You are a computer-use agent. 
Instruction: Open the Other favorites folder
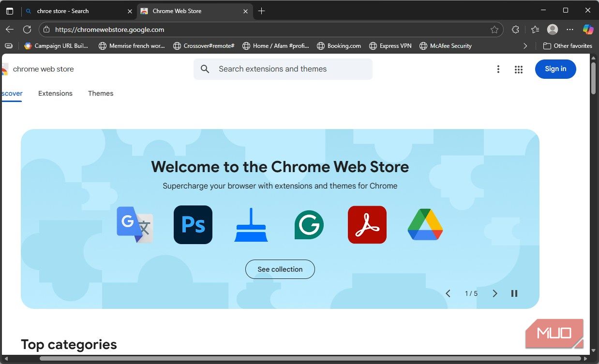pos(568,46)
